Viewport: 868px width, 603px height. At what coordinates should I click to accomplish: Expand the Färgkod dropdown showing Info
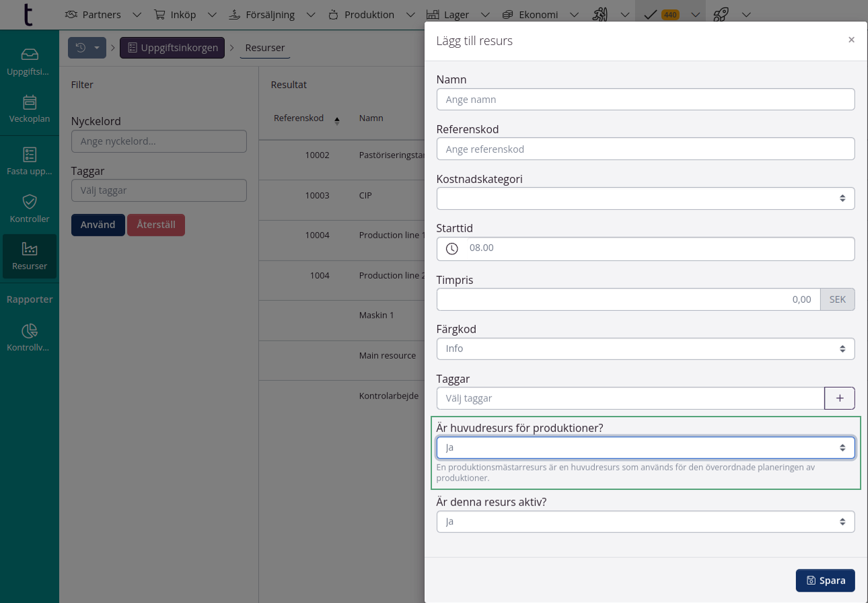[645, 349]
